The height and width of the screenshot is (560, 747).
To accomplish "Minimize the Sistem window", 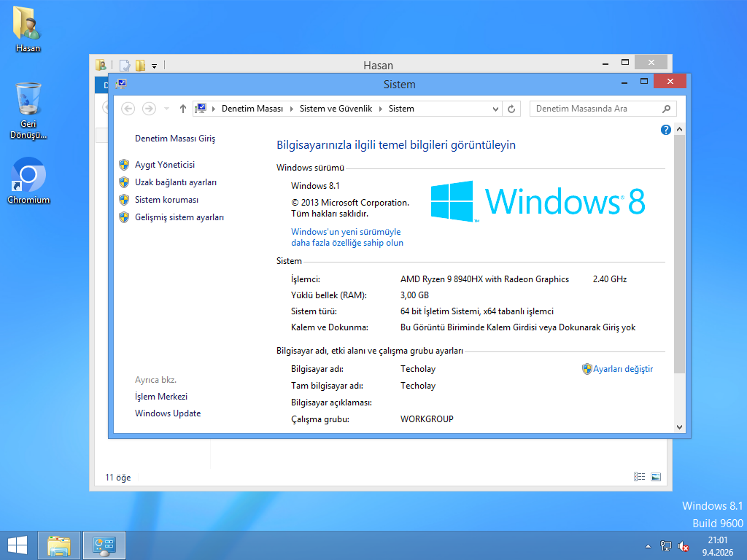I will (624, 82).
